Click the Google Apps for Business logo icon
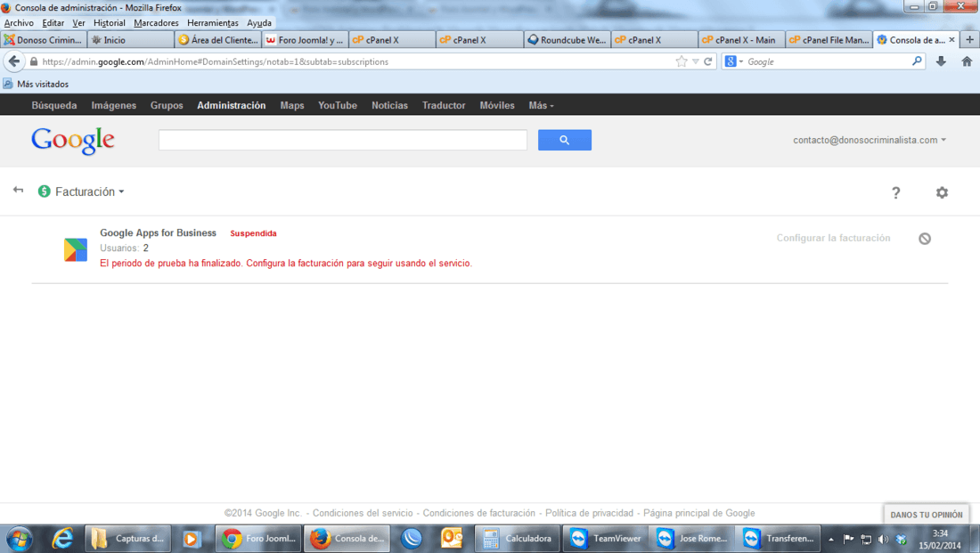The height and width of the screenshot is (553, 980). tap(76, 249)
